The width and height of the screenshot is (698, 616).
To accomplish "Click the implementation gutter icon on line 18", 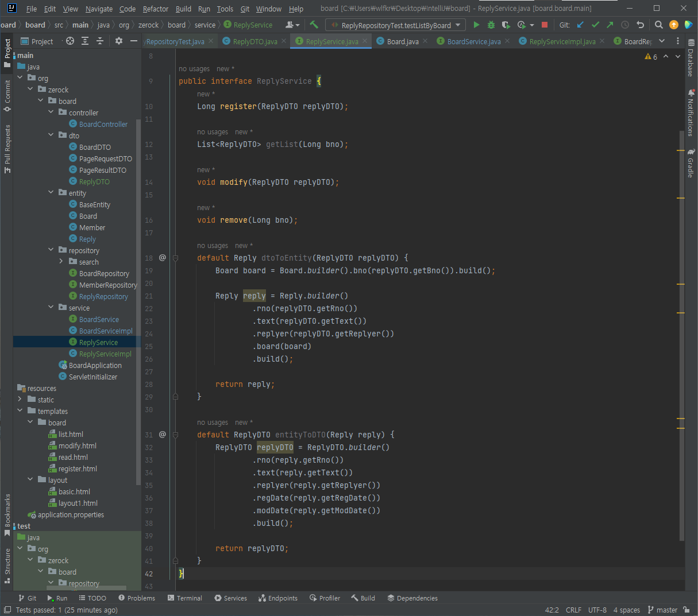I will click(x=163, y=258).
